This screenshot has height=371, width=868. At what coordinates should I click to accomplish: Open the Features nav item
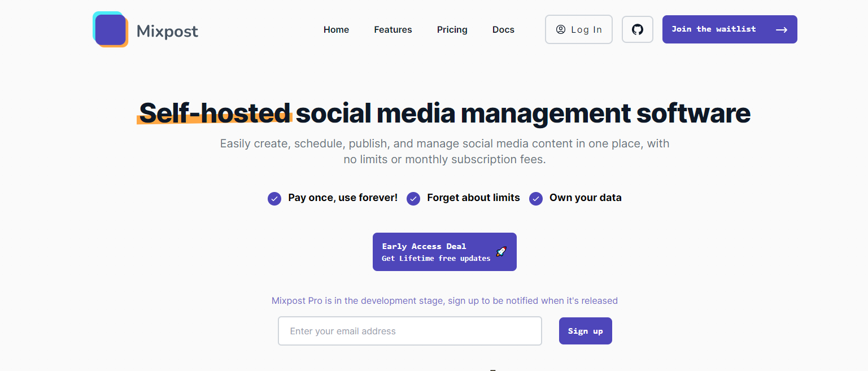pyautogui.click(x=393, y=30)
